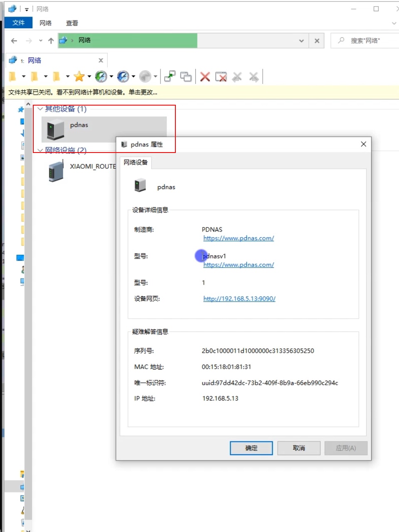Open the recent locations dropdown arrow

coord(40,41)
